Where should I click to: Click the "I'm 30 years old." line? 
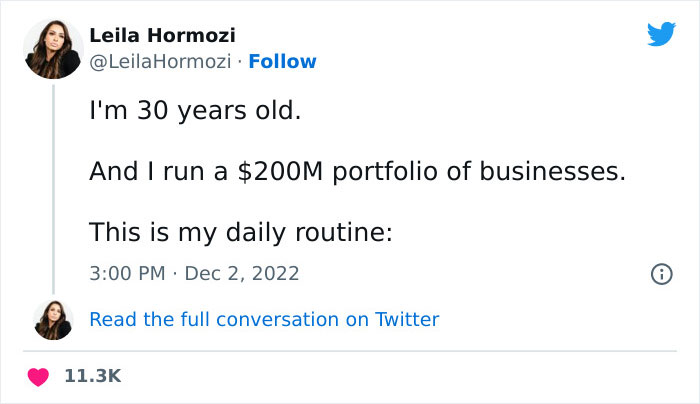coord(194,110)
